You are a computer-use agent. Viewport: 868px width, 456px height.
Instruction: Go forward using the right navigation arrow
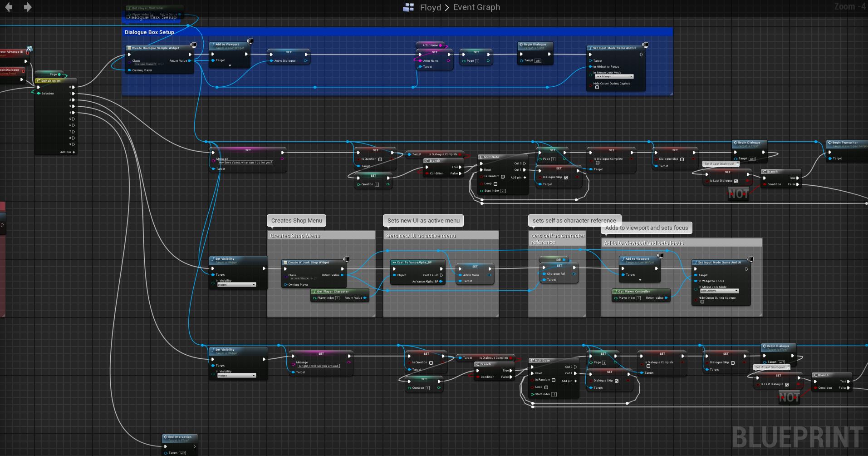click(28, 7)
